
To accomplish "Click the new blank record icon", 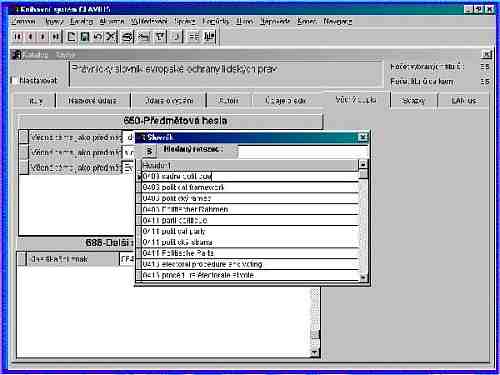I will 71,36.
